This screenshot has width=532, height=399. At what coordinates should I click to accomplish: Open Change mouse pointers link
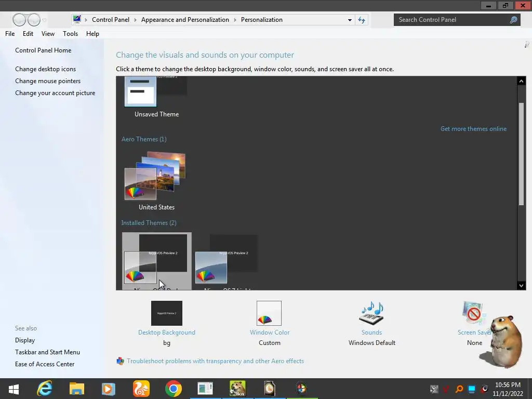(x=48, y=81)
